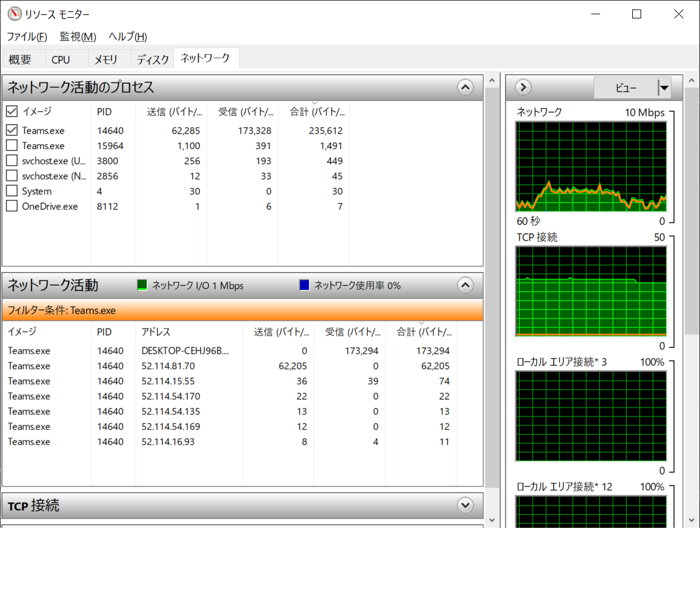Check the OneDrive.exe checkbox
This screenshot has width=700, height=614.
12,205
